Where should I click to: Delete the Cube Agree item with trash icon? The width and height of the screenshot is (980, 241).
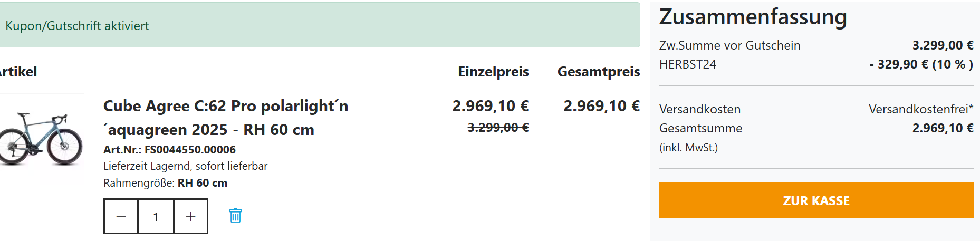click(235, 216)
